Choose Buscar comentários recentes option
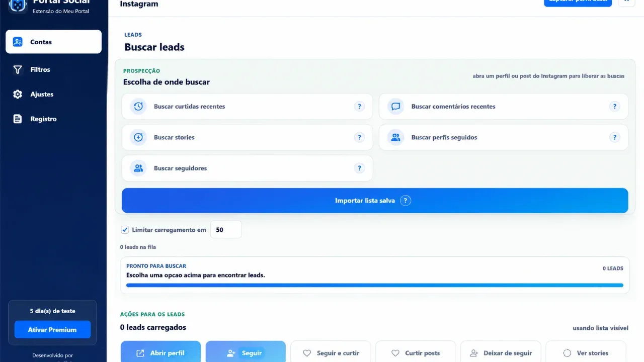 coord(503,107)
